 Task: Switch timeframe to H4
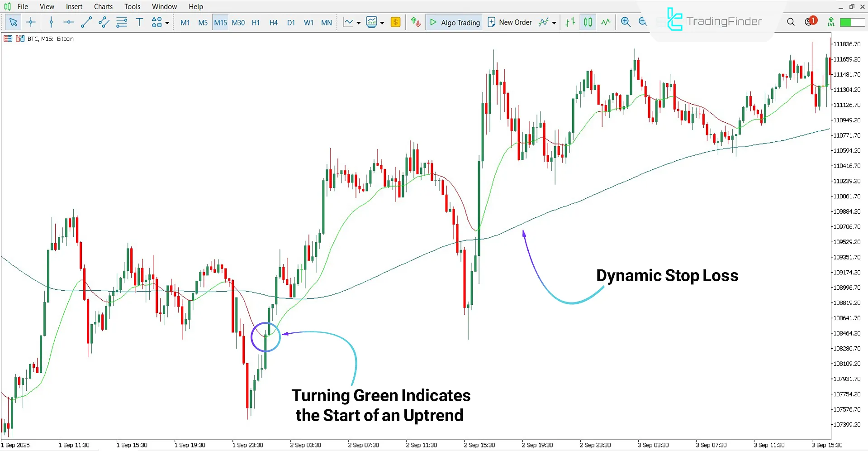pos(273,23)
